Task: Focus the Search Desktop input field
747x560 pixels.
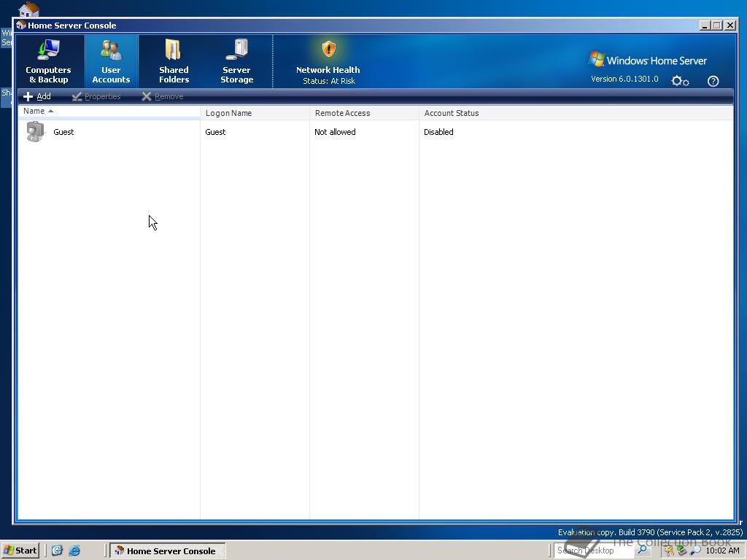Action: 592,551
